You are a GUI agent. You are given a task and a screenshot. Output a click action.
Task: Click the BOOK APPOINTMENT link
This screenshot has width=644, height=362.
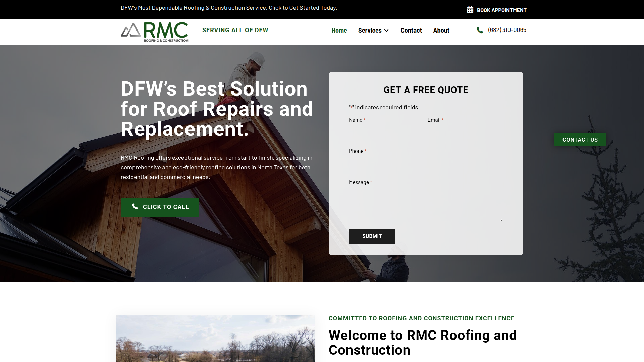point(501,10)
